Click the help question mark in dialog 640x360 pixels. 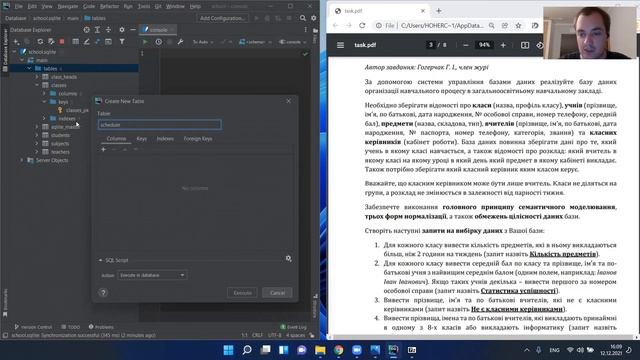(x=103, y=293)
